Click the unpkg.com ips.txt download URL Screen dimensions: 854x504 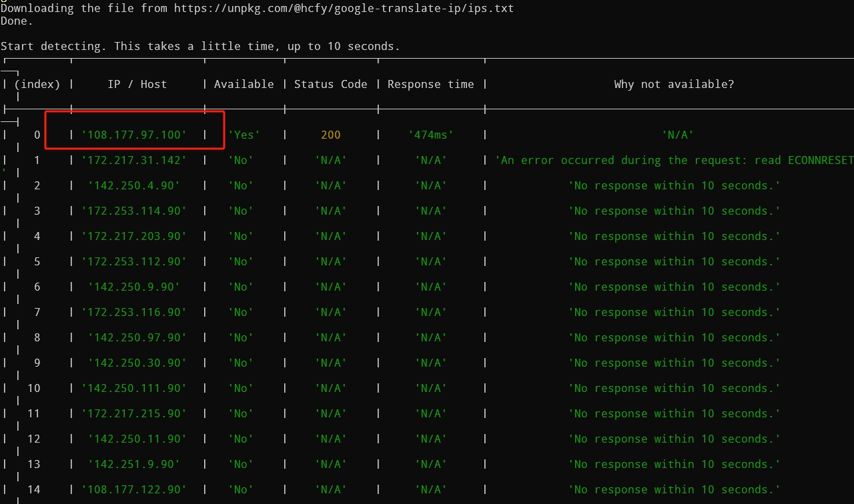pos(344,9)
